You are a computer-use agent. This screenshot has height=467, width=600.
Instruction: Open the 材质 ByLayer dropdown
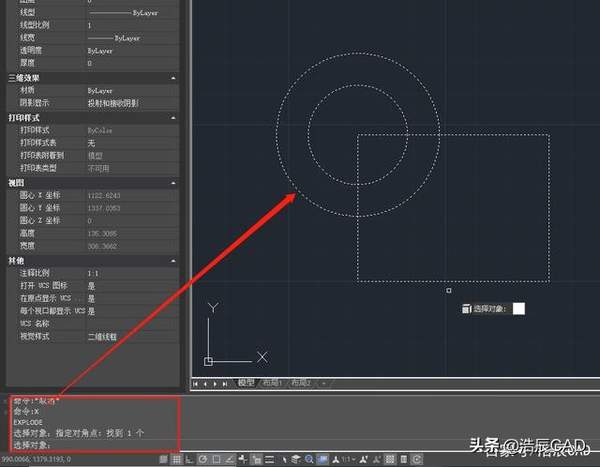[x=132, y=91]
